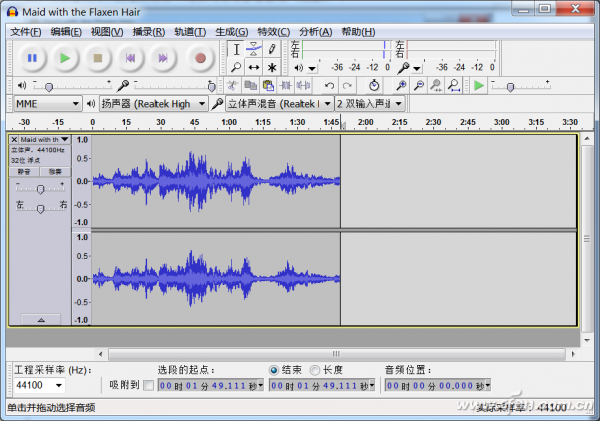Click the output volume slider knob

pos(49,87)
